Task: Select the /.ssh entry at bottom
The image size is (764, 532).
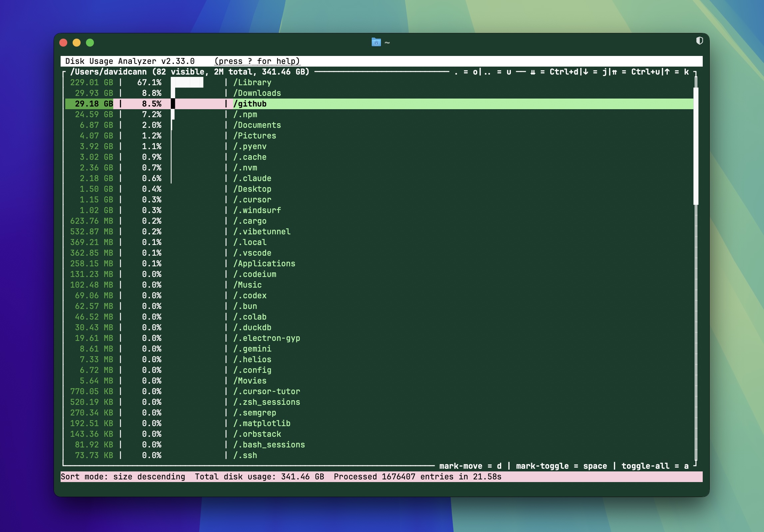Action: point(245,455)
